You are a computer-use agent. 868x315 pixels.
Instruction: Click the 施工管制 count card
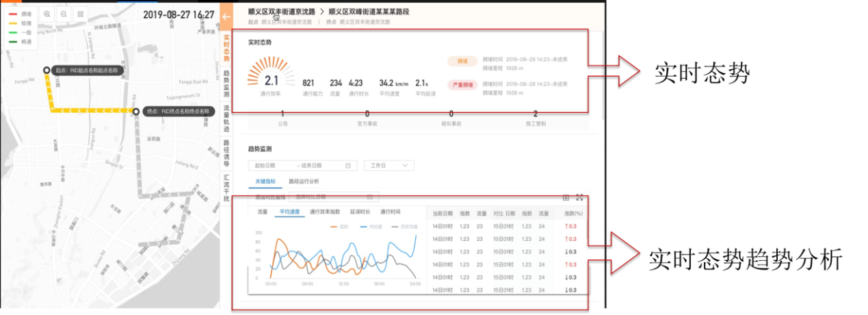[x=536, y=119]
